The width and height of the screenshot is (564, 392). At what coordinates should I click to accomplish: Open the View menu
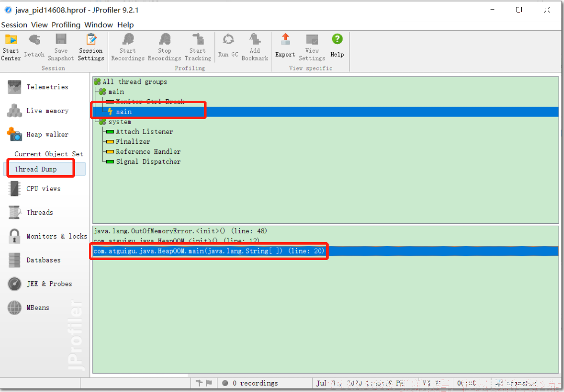(39, 25)
